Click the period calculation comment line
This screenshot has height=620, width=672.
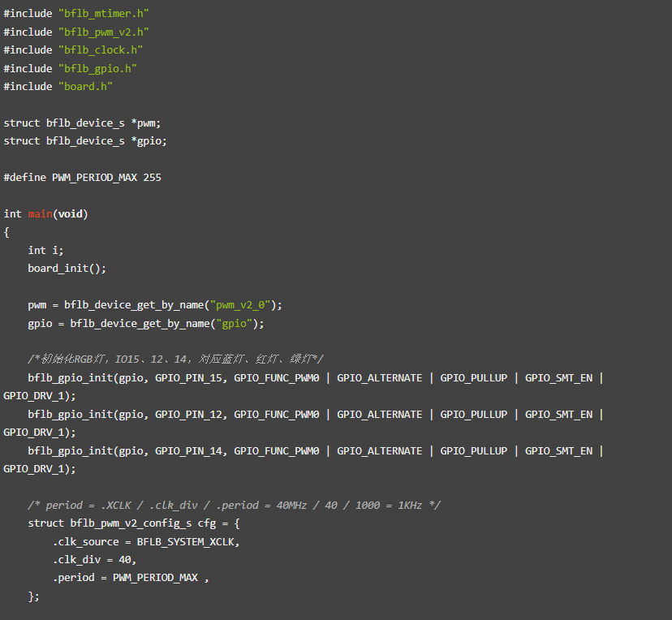click(x=234, y=505)
